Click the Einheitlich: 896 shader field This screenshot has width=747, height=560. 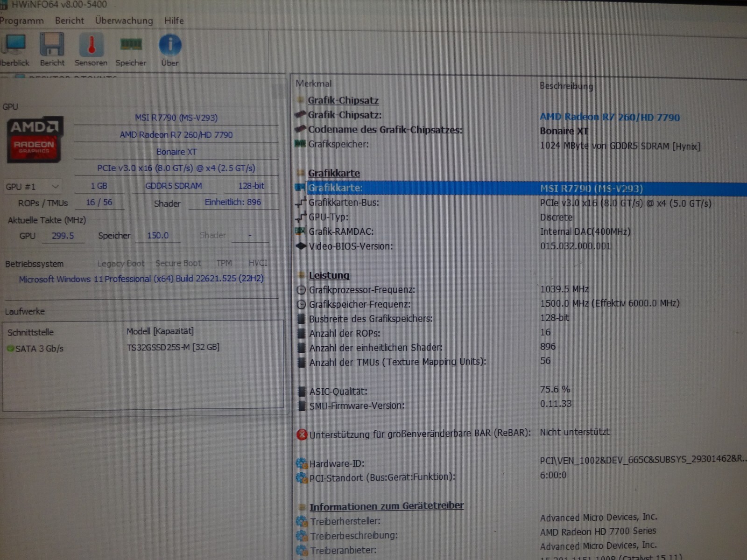click(233, 202)
